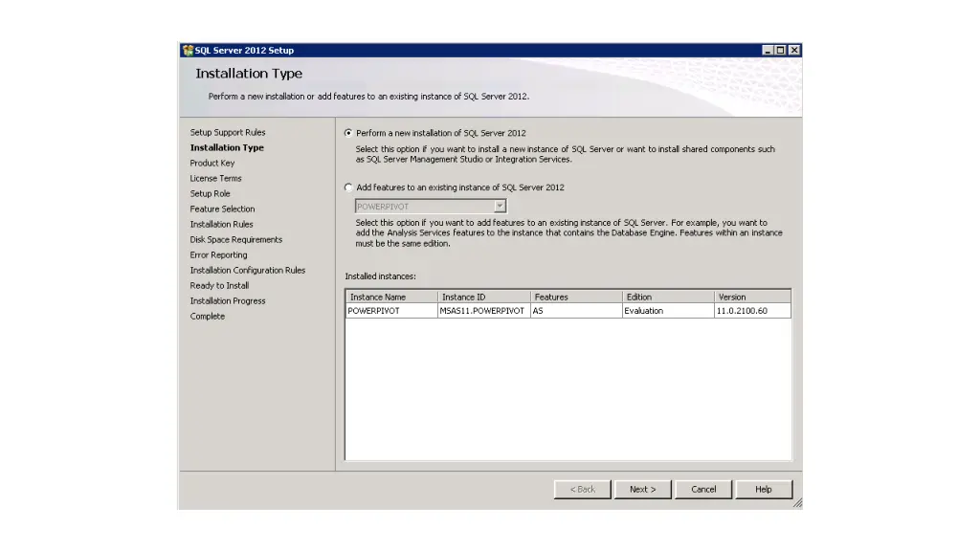The width and height of the screenshot is (980, 551).
Task: Click the Feature Selection step in sidebar
Action: 222,209
